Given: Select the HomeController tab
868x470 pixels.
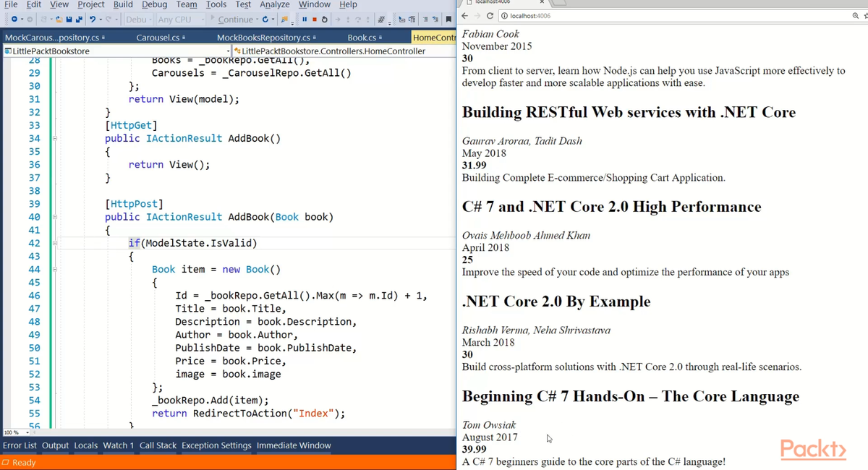Looking at the screenshot, I should [x=433, y=38].
